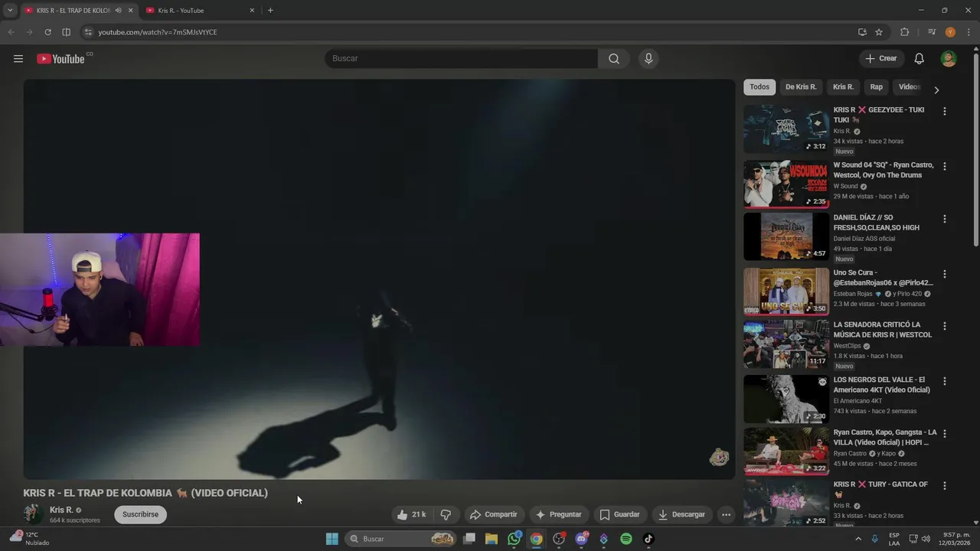Click the Chrome address bar URL

pyautogui.click(x=158, y=32)
